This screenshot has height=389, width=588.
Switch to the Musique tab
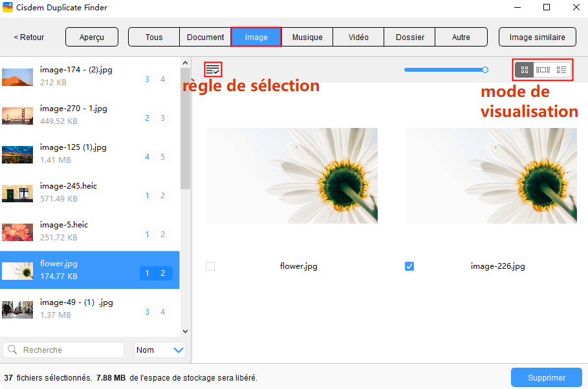(307, 37)
